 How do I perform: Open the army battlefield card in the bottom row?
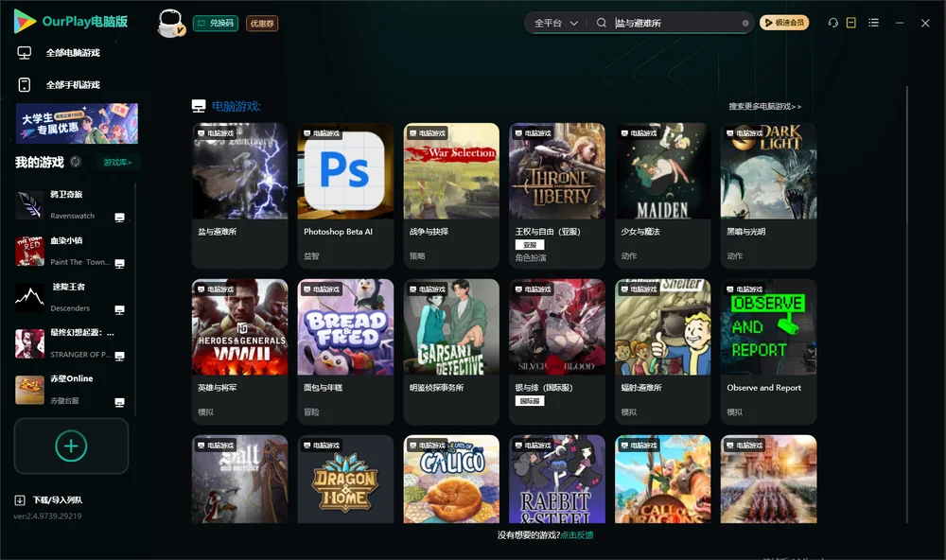pos(768,480)
